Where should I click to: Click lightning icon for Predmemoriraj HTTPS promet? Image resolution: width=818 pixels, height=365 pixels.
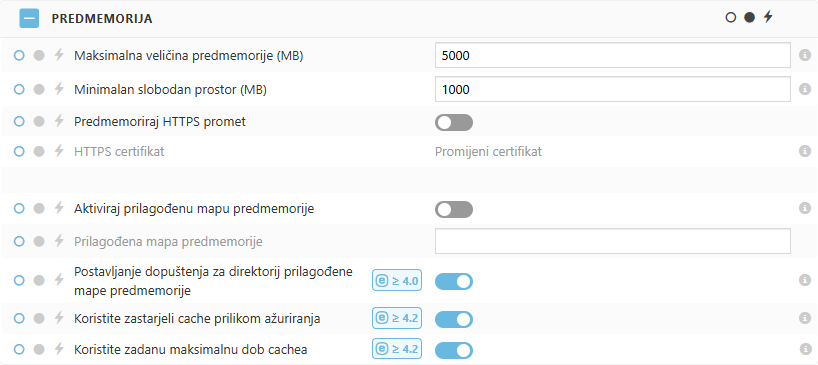59,121
